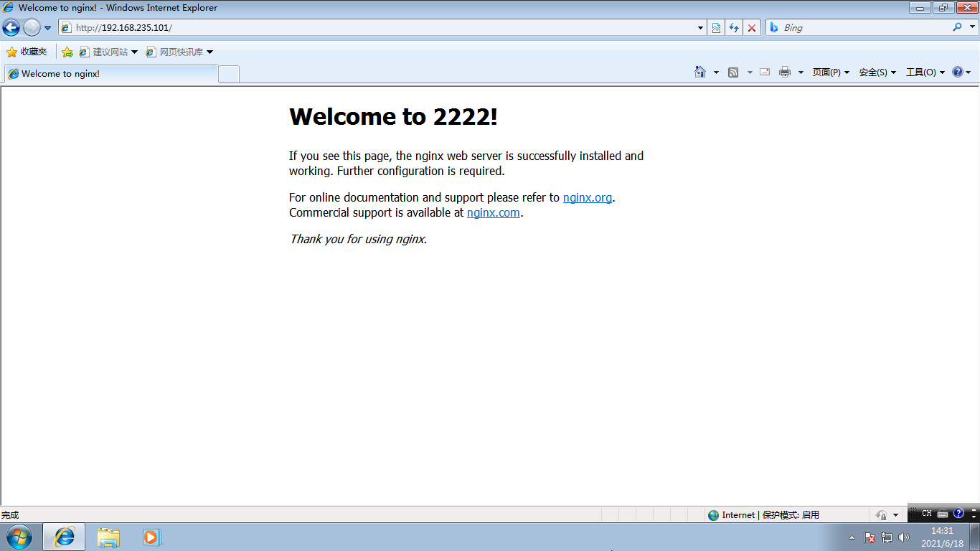Follow the nginx.org hyperlink
This screenshot has width=980, height=551.
588,197
